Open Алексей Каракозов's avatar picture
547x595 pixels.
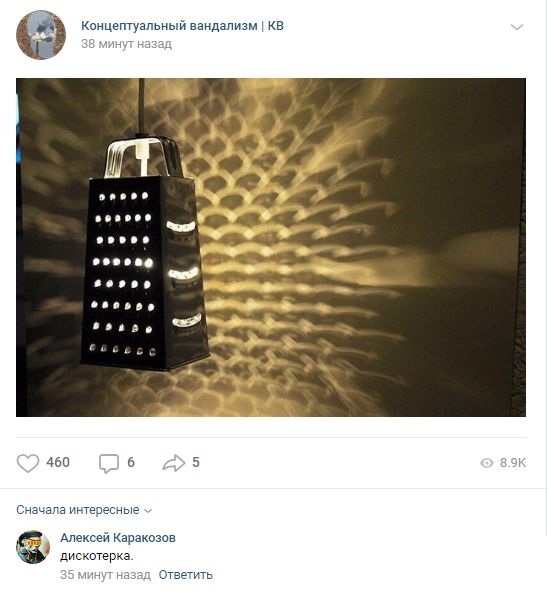click(33, 547)
